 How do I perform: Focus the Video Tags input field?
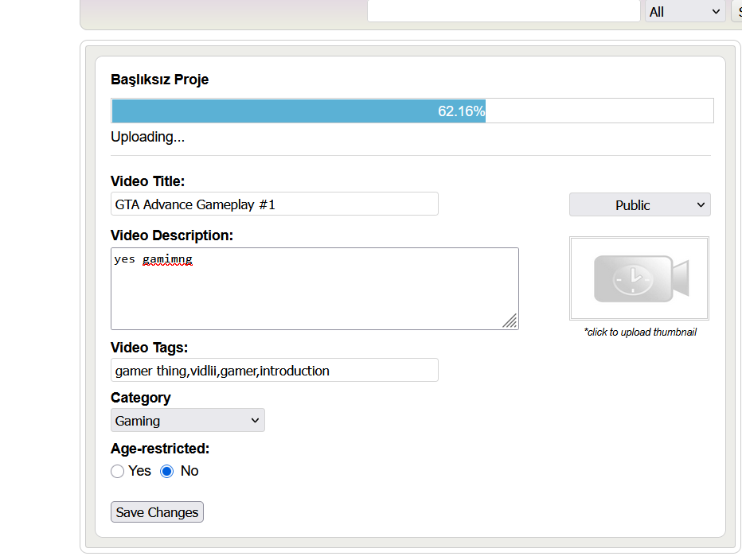tap(274, 370)
